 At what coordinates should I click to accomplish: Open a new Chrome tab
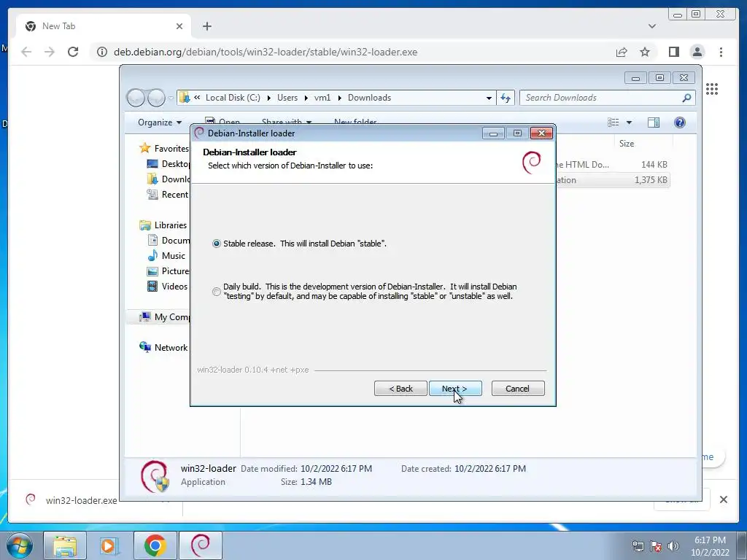(206, 26)
